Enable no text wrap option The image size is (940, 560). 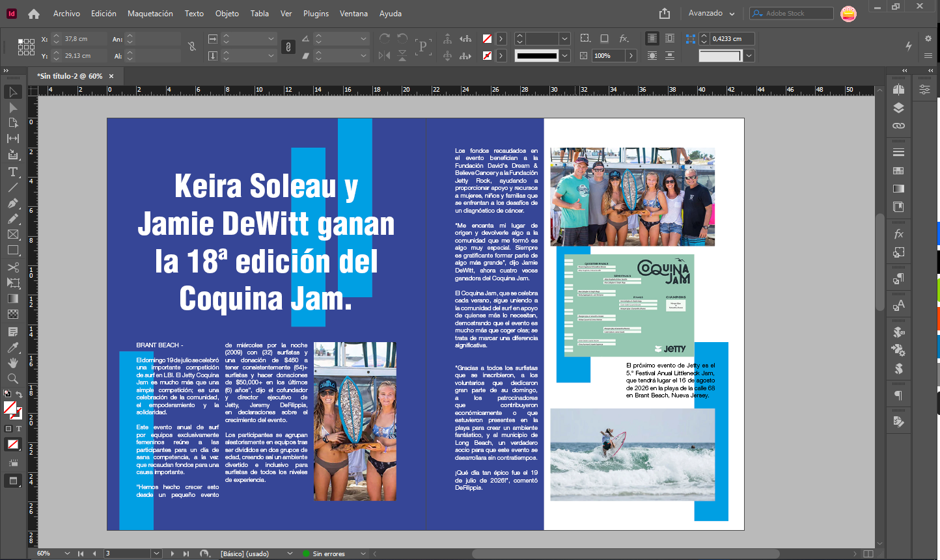tap(652, 39)
